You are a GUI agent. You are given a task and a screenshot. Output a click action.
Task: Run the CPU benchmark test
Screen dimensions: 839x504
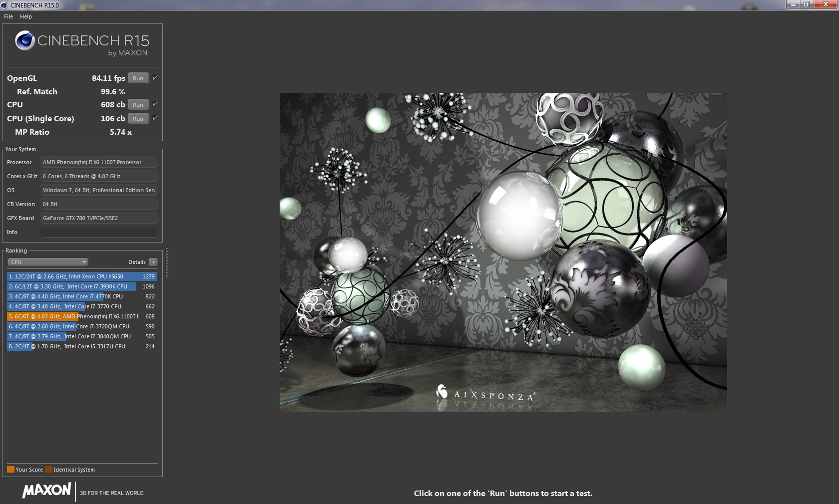click(x=138, y=104)
